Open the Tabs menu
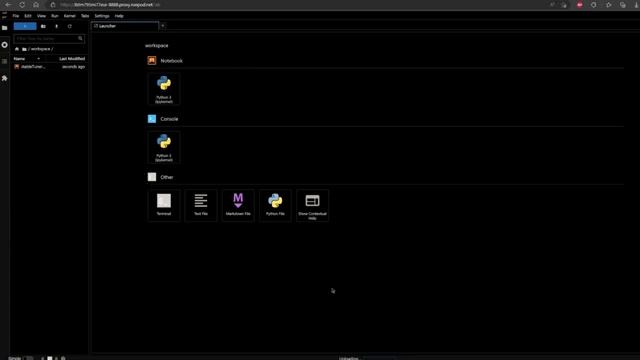 (85, 16)
